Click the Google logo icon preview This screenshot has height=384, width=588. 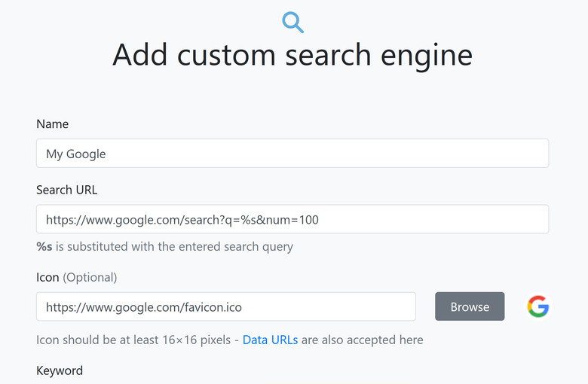(x=537, y=306)
